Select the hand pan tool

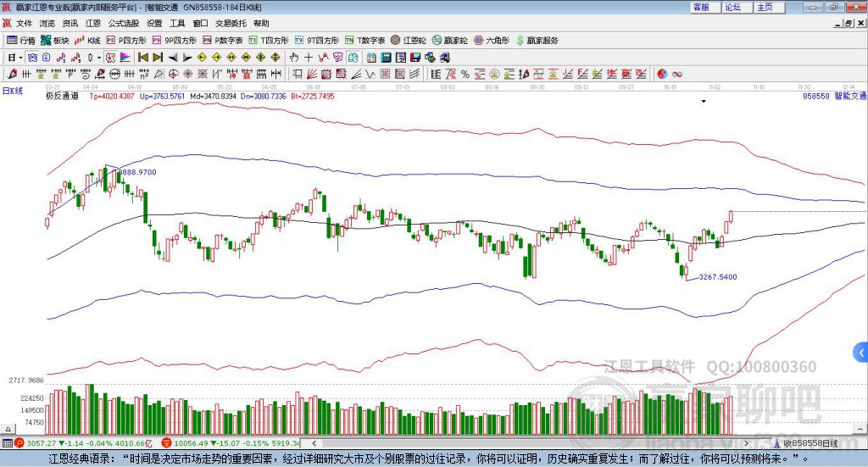pos(294,58)
